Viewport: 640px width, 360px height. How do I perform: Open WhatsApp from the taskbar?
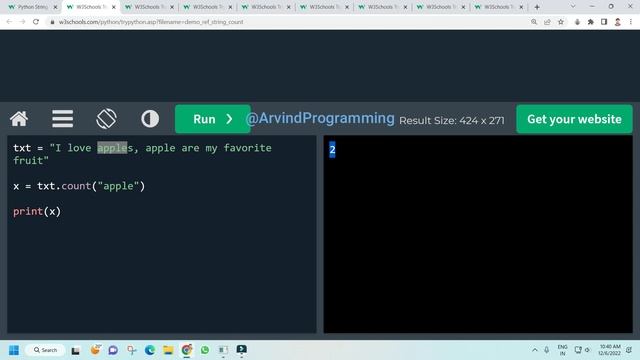205,350
